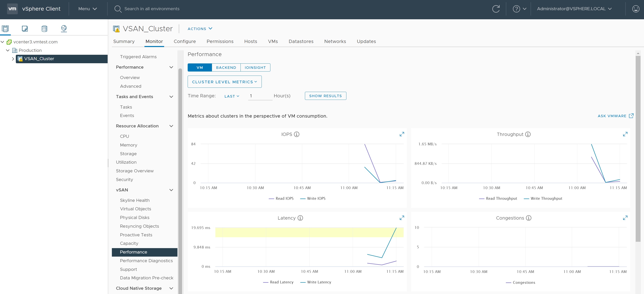Open the Hosts and Clusters inventory icon

pos(5,29)
